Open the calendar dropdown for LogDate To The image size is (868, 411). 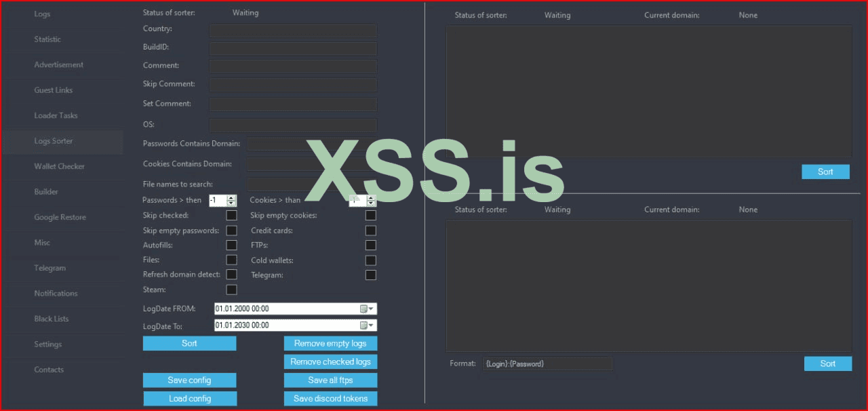click(x=367, y=325)
